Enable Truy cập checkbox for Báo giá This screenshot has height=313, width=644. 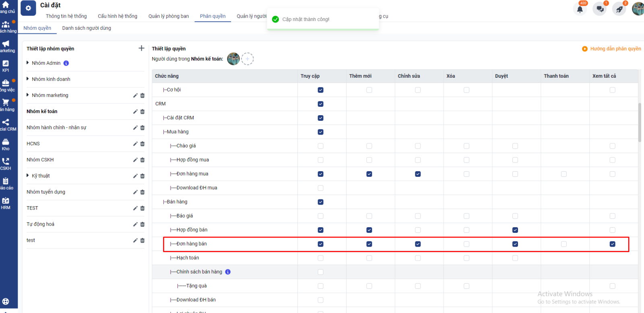[320, 216]
